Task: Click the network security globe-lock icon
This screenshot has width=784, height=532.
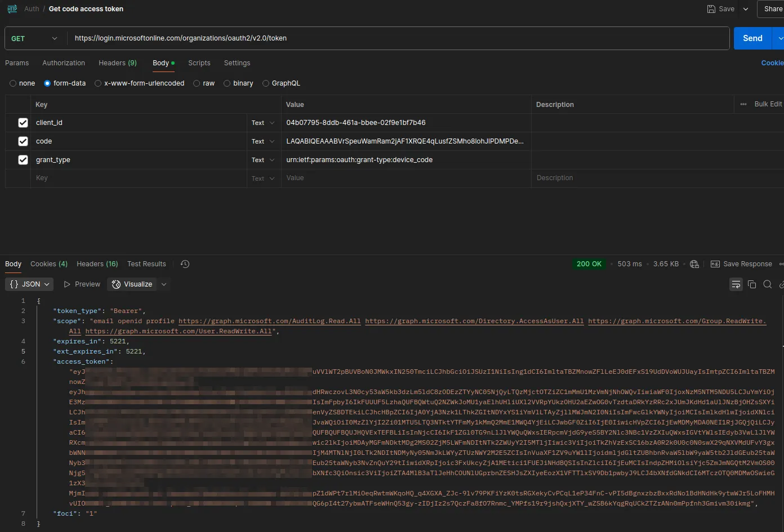Action: 694,264
